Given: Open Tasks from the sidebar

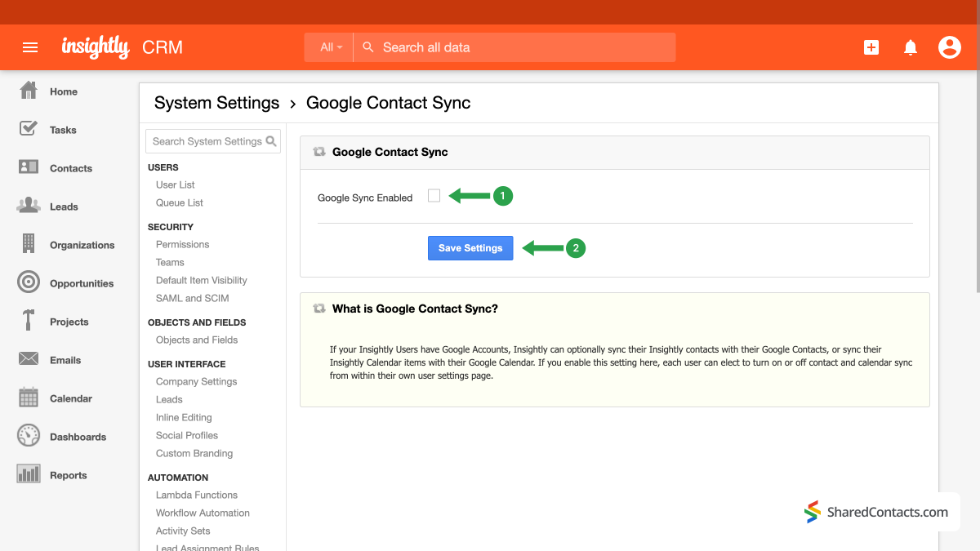Looking at the screenshot, I should (63, 130).
